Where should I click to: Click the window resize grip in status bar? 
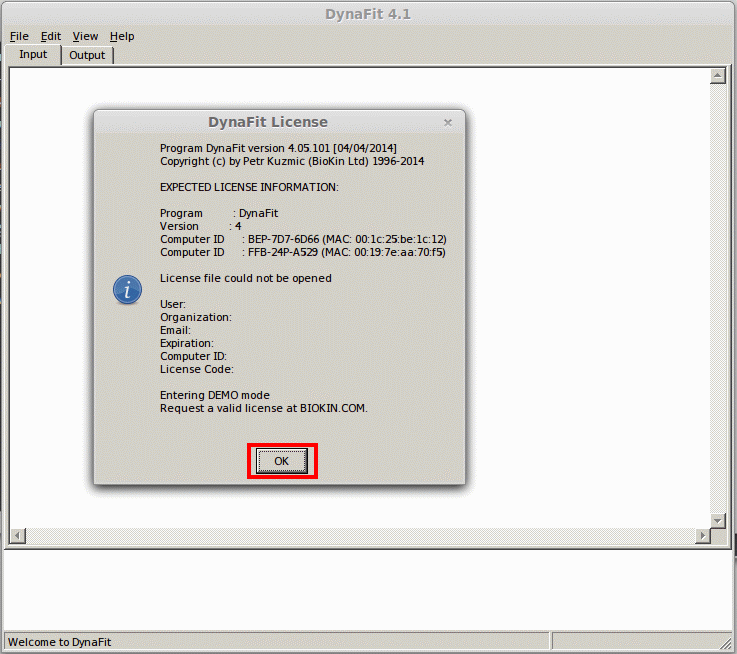tap(728, 643)
